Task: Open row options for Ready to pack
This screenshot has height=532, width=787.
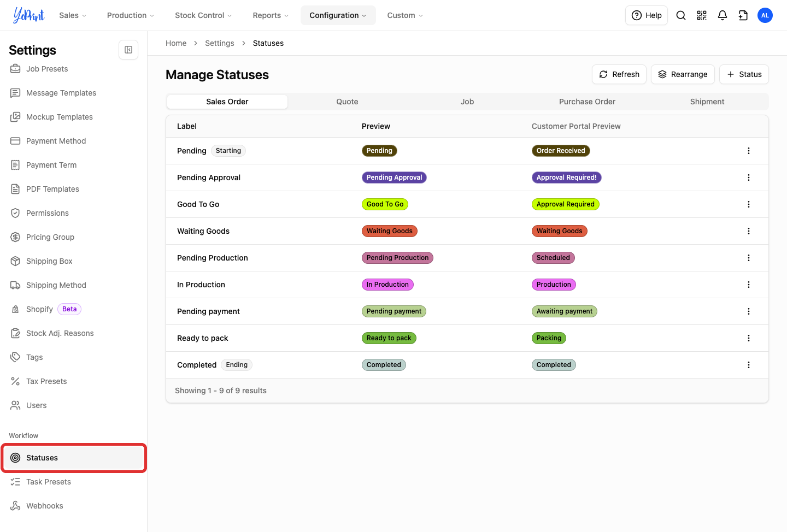Action: (749, 338)
